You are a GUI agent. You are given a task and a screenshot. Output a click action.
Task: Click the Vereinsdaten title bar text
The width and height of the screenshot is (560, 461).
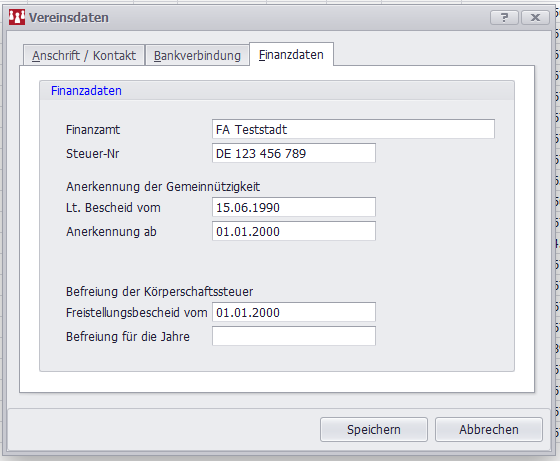pos(69,17)
